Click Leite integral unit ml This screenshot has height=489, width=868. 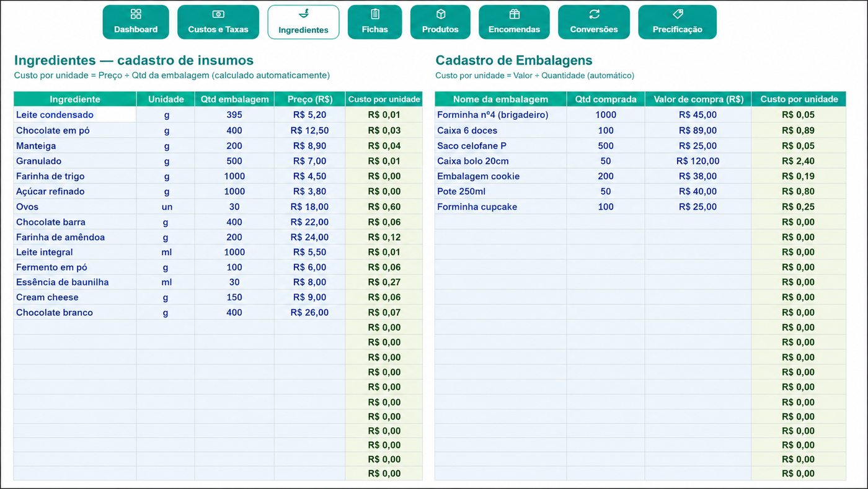(166, 252)
